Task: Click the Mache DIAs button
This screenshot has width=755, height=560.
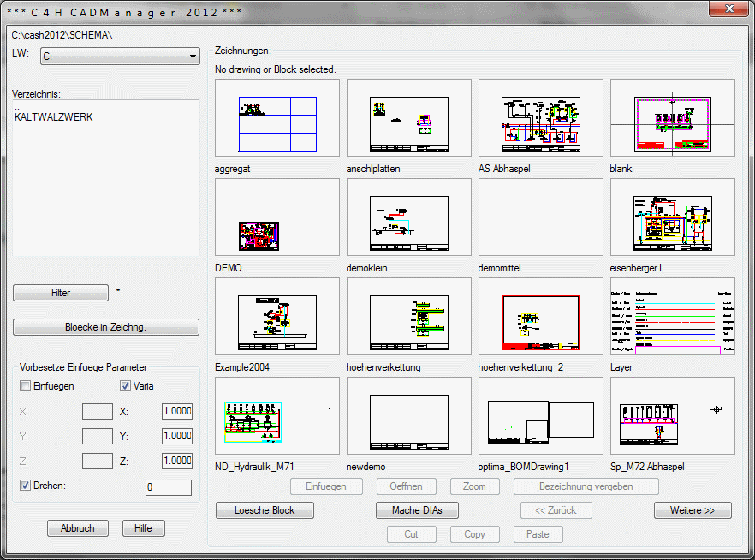Action: pos(418,510)
